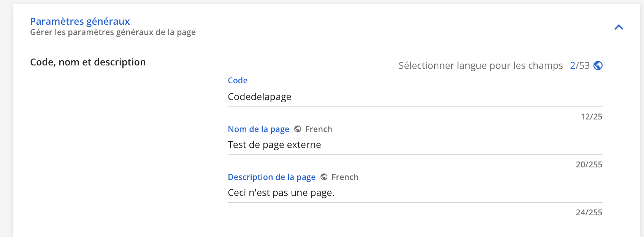The image size is (644, 237).
Task: Click the 'Code, nom et description' heading
Action: pos(88,62)
